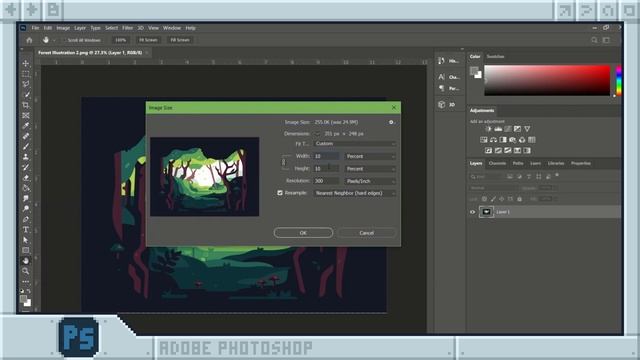Select the Hand tool in toolbar
The width and height of the screenshot is (640, 360).
point(26,261)
